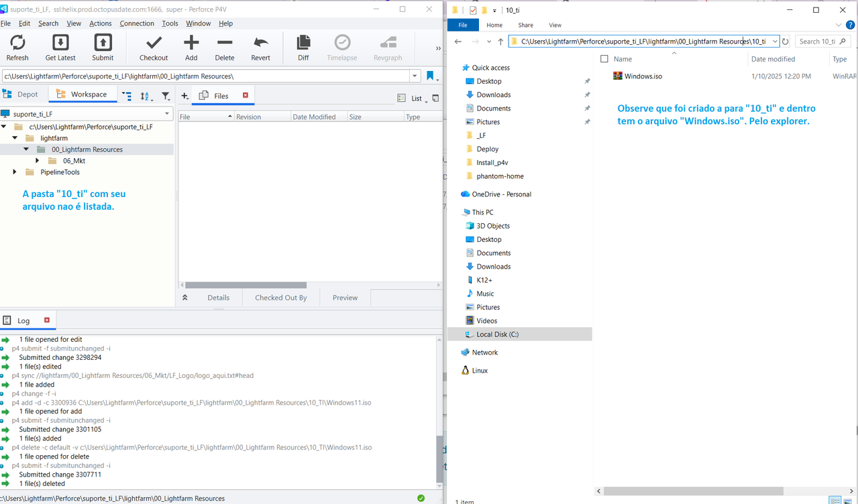Image resolution: width=858 pixels, height=504 pixels.
Task: Click the detach pane icon next to List
Action: pyautogui.click(x=435, y=98)
